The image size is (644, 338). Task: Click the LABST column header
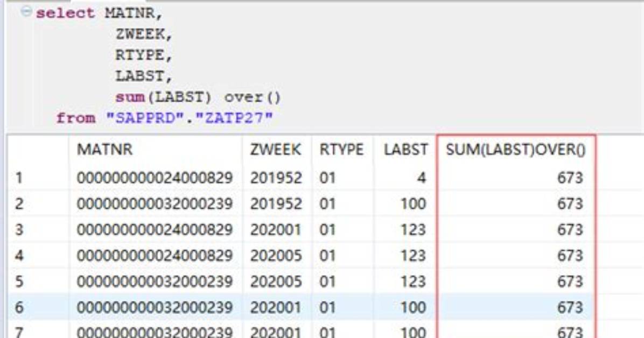(x=406, y=150)
